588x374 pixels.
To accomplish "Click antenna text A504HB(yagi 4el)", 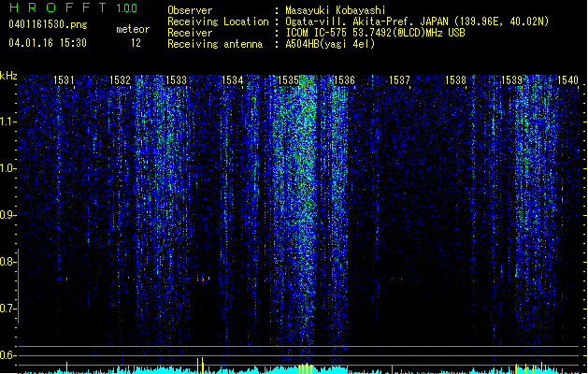I will pos(330,44).
